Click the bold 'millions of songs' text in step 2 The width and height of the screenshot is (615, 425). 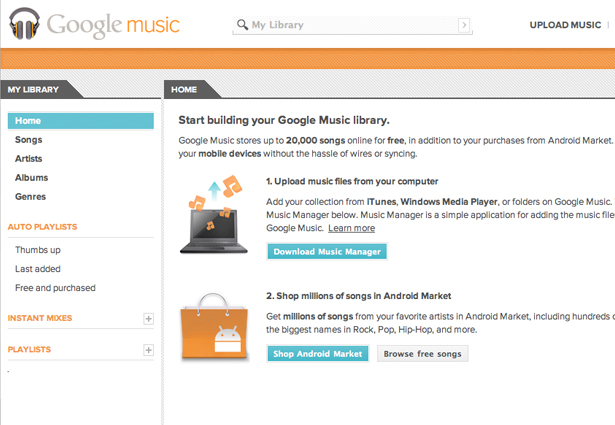318,316
